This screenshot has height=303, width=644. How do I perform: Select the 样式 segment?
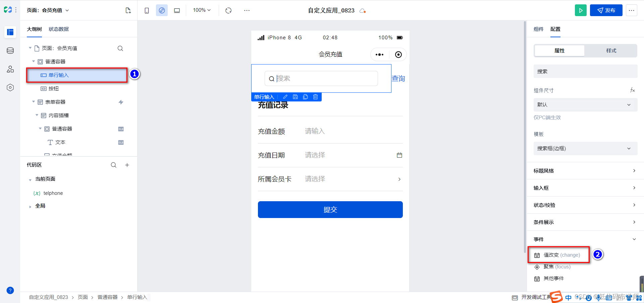611,51
